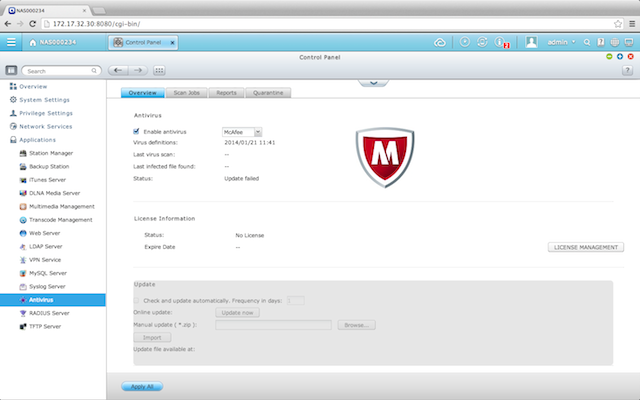
Task: Click the background tasks sync icon
Action: coord(483,42)
